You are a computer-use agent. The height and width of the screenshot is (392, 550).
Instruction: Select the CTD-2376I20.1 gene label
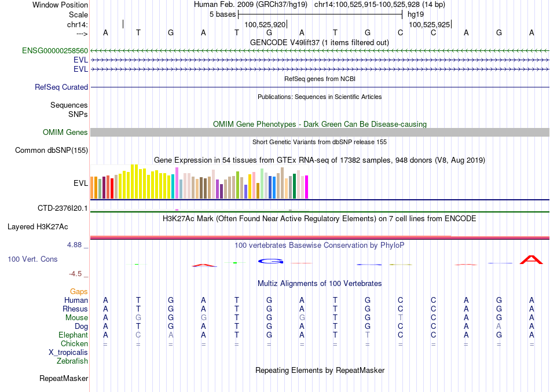(x=63, y=208)
